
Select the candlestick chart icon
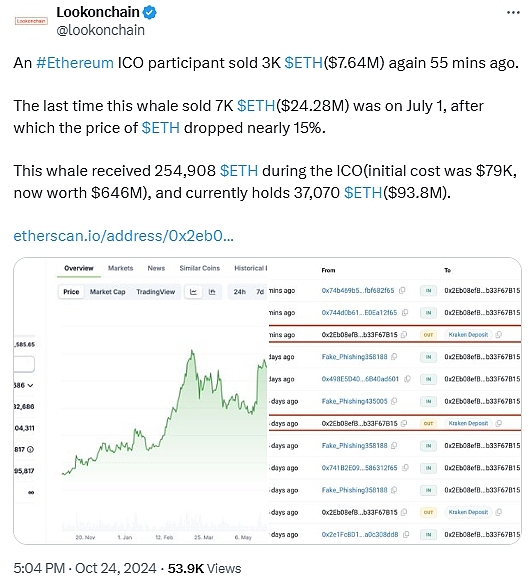click(212, 292)
